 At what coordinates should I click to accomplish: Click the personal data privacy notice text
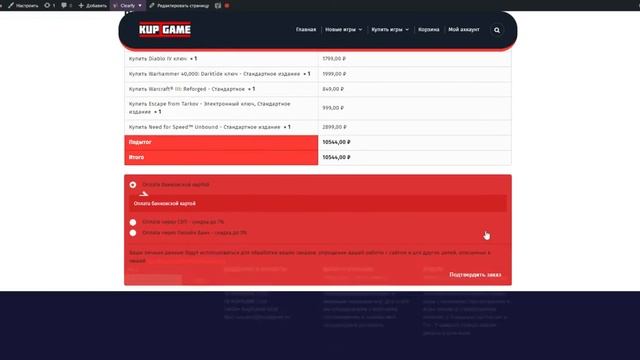[310, 256]
